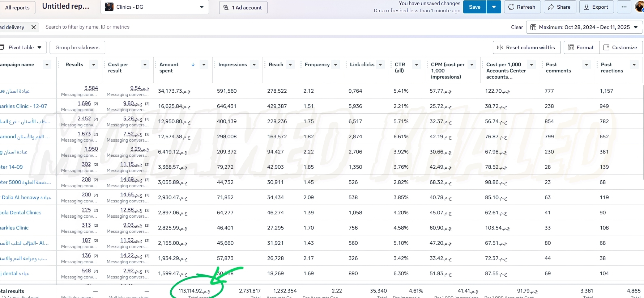Viewport: 644px width, 298px height.
Task: Click the 1 Ad account button
Action: pos(243,8)
